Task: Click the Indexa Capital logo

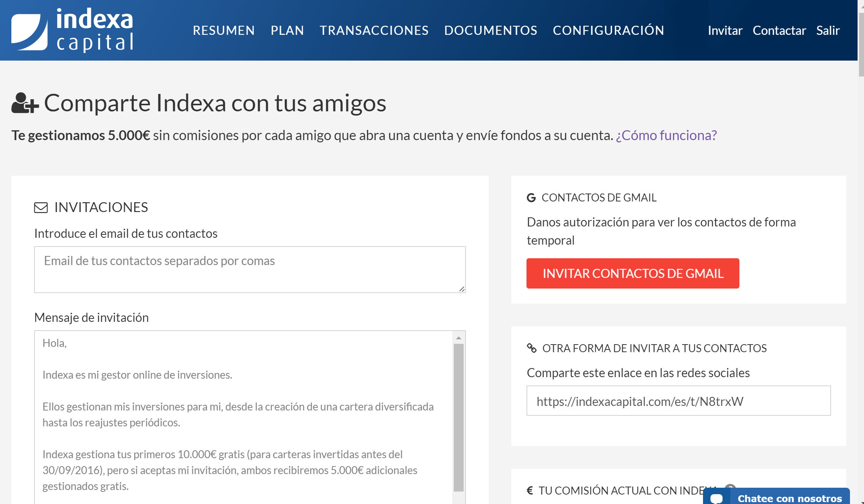Action: point(72,30)
